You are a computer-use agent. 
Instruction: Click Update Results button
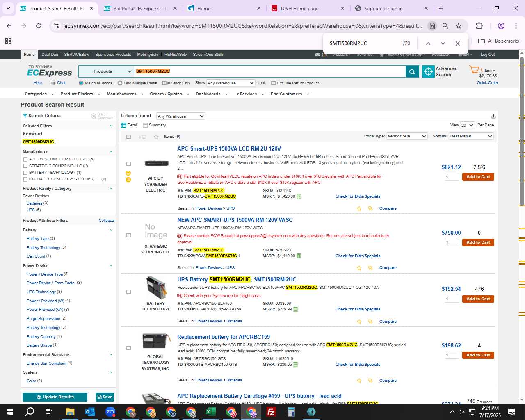pos(55,397)
